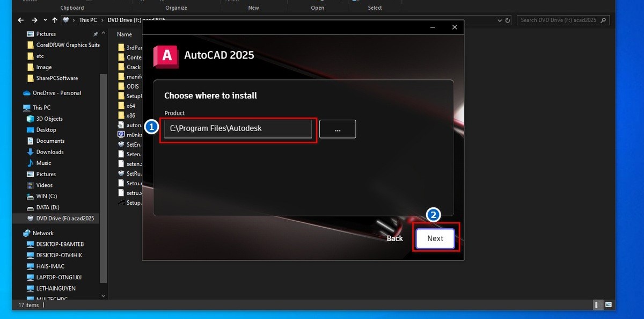Screen dimensions: 644x319
Task: Open LETHAINGUYEN network computer
Action: (x=56, y=288)
